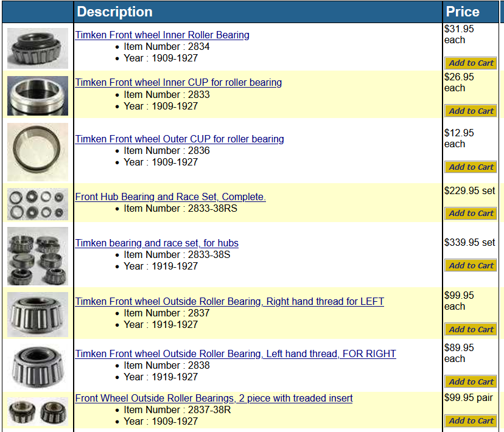Click the outer CUP ring product image

[38, 152]
